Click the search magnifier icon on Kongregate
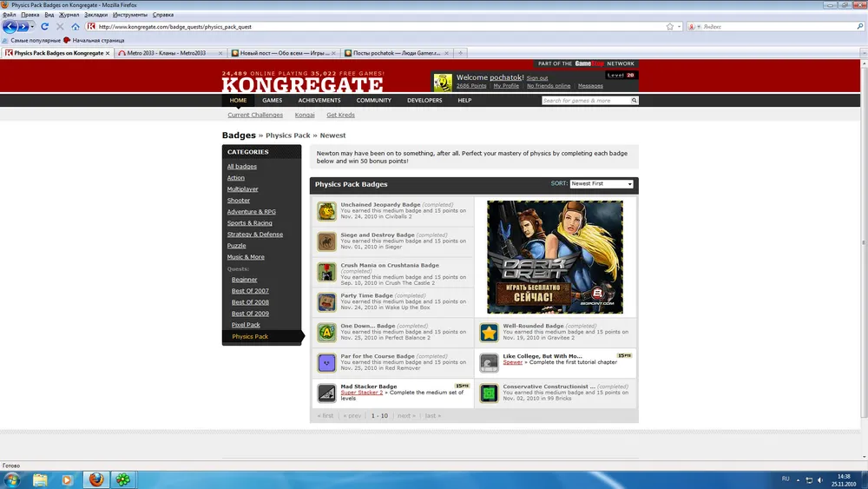This screenshot has width=868, height=489. [x=635, y=101]
